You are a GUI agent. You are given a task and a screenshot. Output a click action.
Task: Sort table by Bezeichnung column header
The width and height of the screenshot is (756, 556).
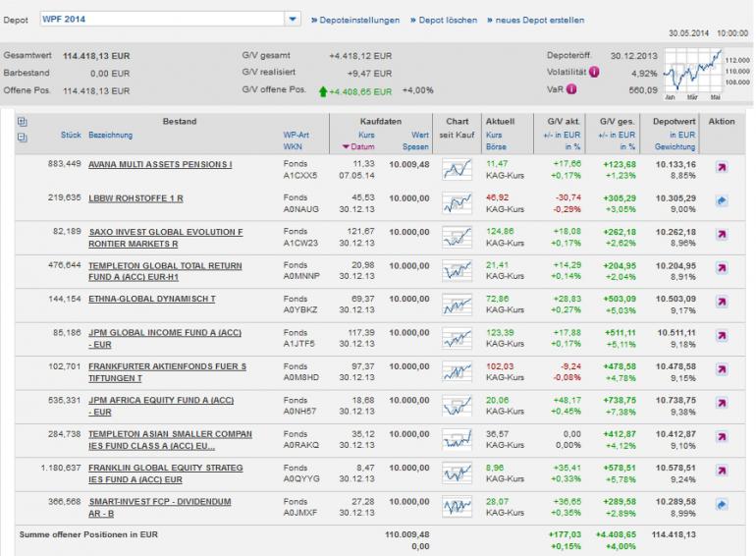pyautogui.click(x=112, y=134)
